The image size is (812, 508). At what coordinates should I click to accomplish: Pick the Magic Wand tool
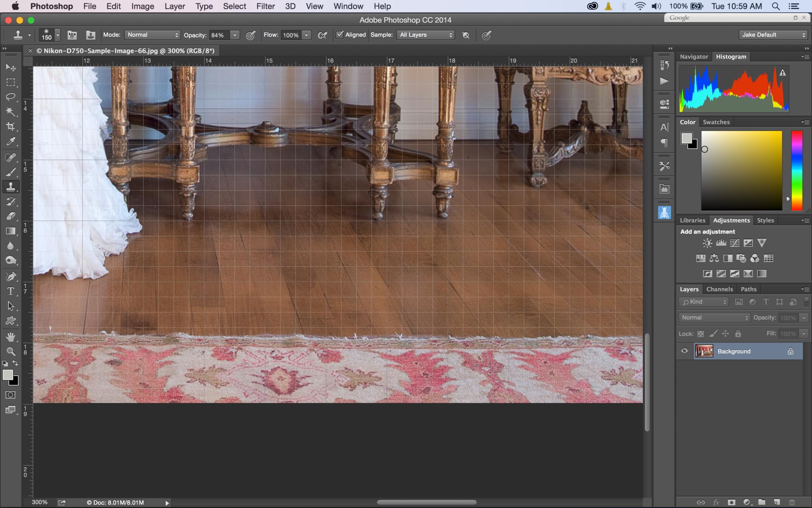pyautogui.click(x=10, y=112)
